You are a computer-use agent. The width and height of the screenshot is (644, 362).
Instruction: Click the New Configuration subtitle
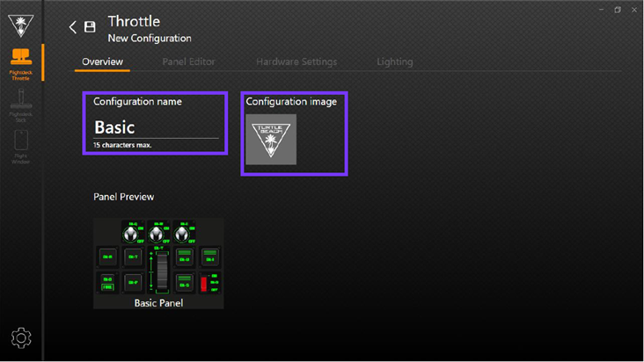click(150, 38)
